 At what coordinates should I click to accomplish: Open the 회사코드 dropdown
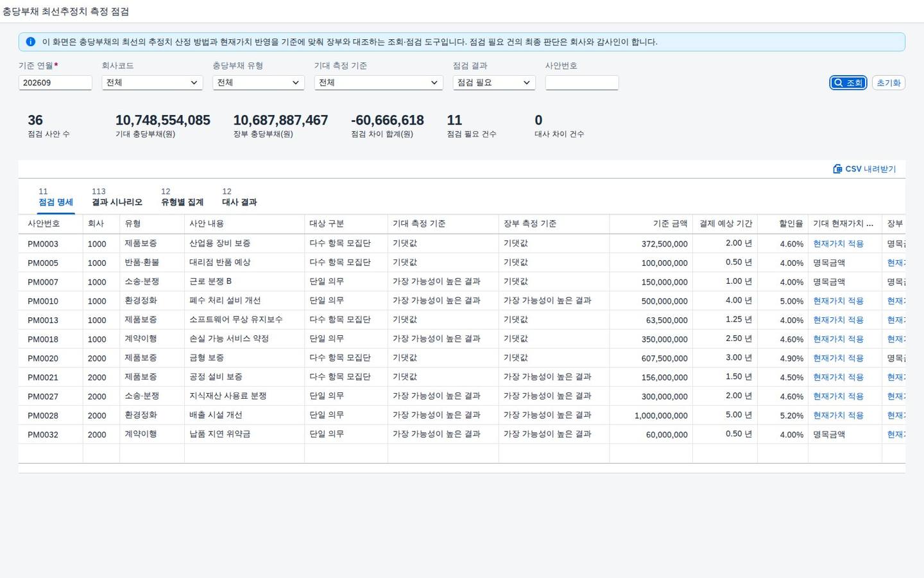152,83
